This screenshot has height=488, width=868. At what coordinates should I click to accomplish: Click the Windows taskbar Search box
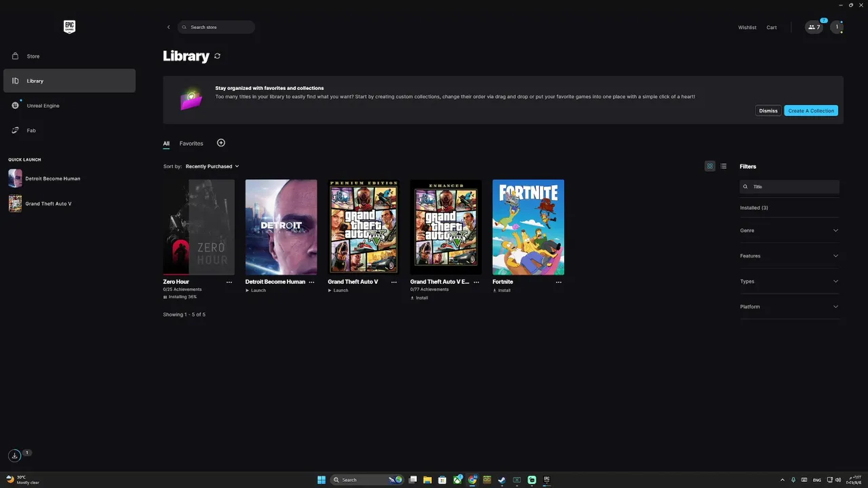coord(367,480)
